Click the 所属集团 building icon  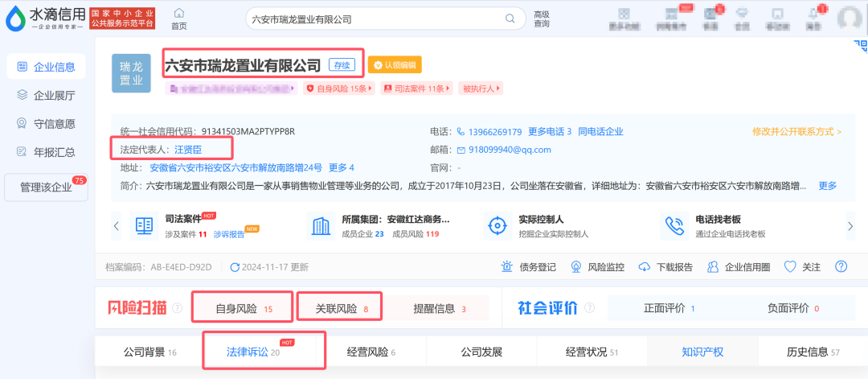pyautogui.click(x=321, y=225)
